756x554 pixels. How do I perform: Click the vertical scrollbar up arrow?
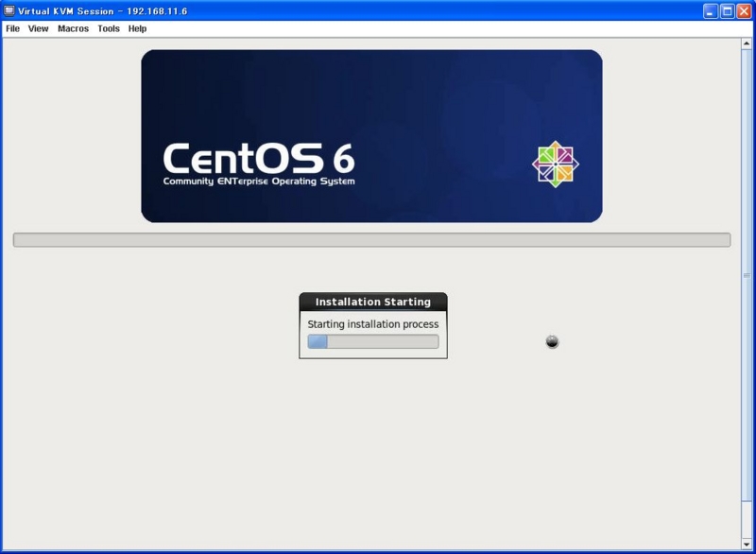click(x=747, y=43)
